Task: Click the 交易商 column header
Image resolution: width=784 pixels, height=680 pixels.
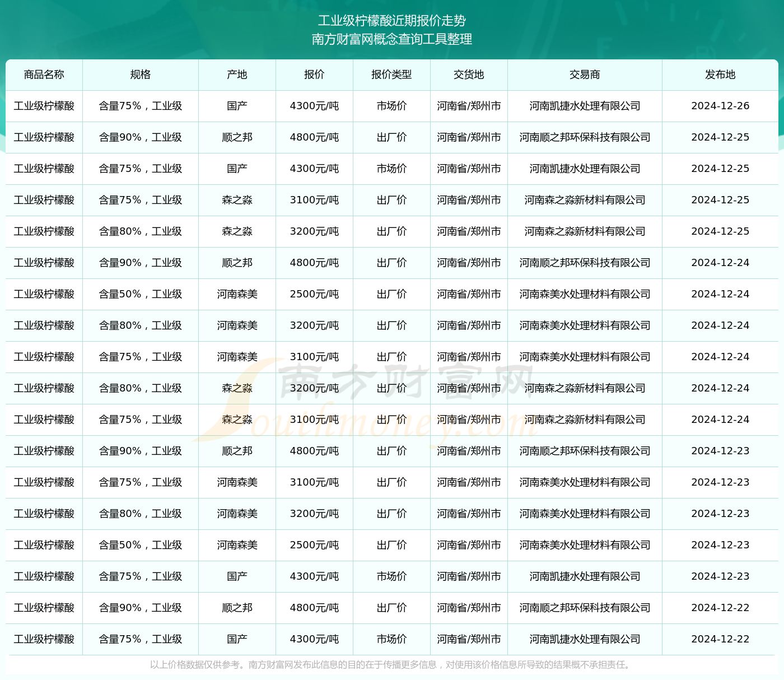Action: point(585,74)
